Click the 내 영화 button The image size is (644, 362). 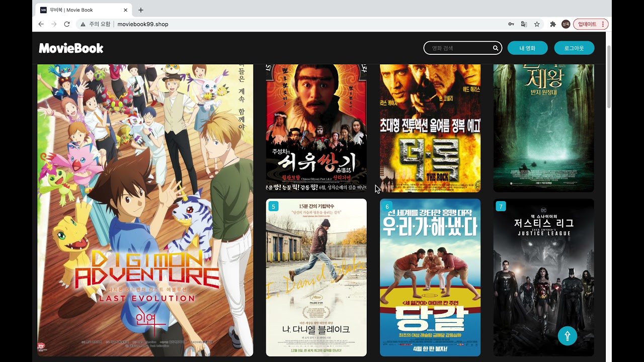click(527, 48)
